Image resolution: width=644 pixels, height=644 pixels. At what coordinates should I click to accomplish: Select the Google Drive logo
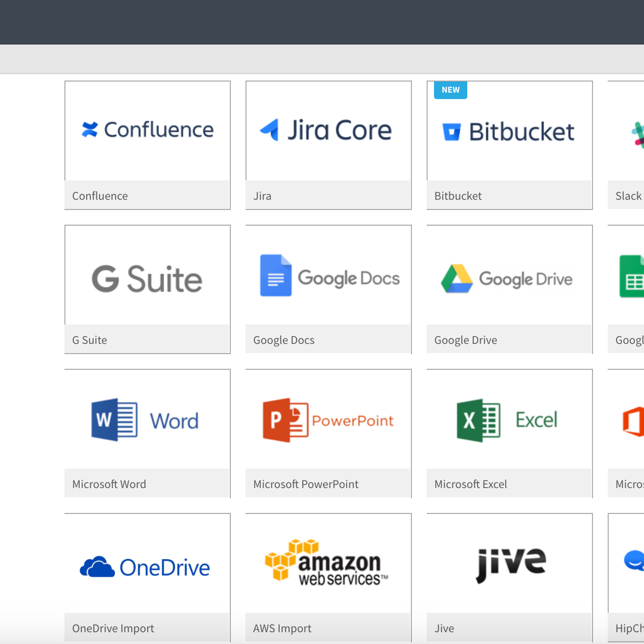click(x=507, y=279)
